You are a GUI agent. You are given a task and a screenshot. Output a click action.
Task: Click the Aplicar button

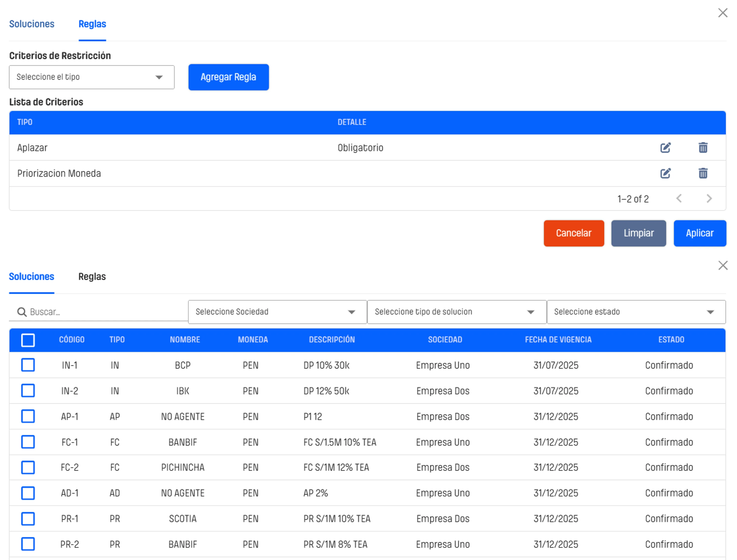click(x=699, y=233)
